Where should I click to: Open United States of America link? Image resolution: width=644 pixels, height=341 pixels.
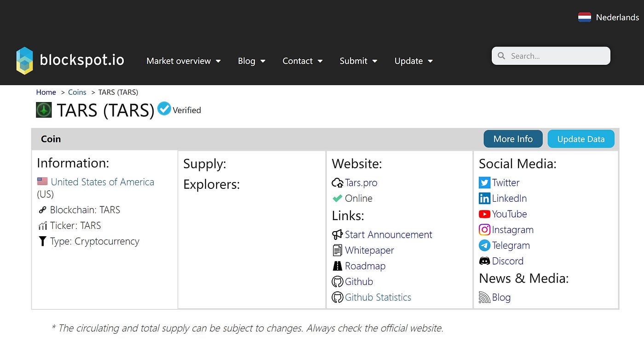coord(103,182)
